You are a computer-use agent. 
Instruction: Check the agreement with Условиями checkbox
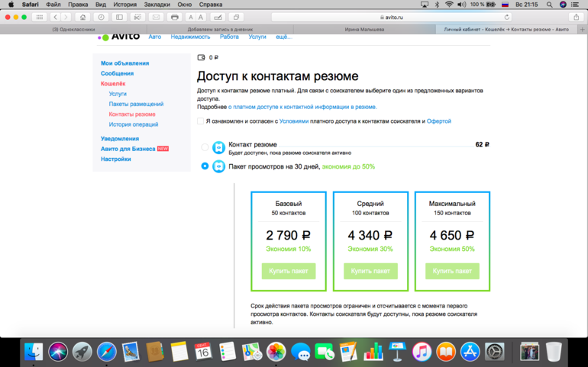(201, 121)
